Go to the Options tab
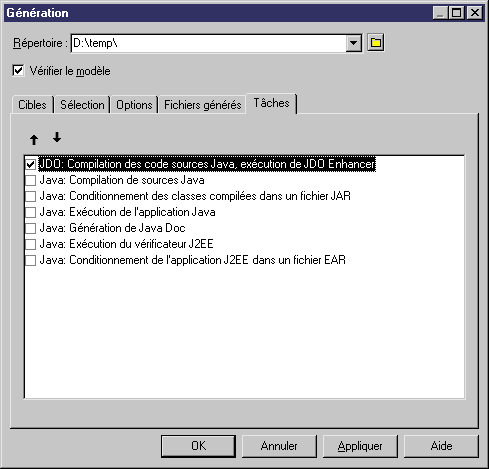The height and width of the screenshot is (469, 489). click(134, 105)
